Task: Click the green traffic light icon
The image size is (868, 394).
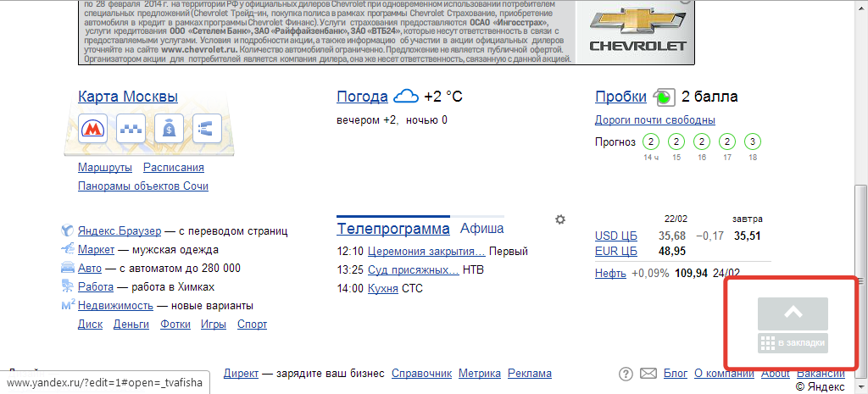Action: [x=663, y=97]
